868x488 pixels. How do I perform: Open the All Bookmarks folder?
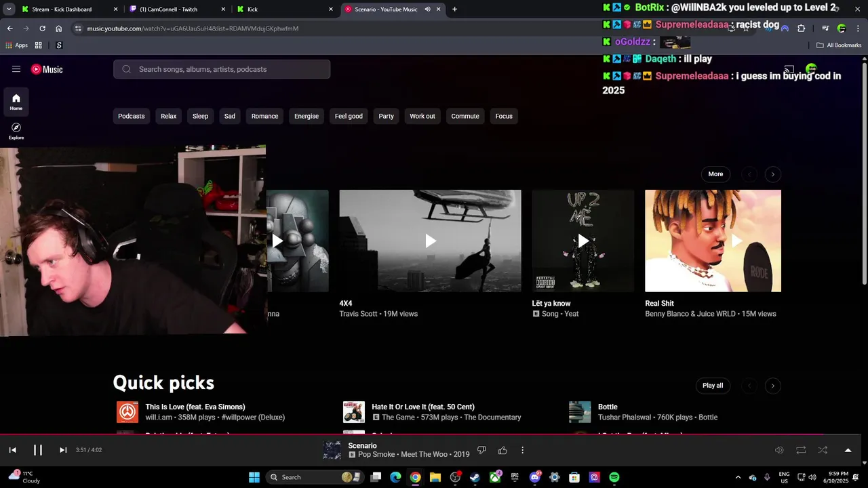839,45
